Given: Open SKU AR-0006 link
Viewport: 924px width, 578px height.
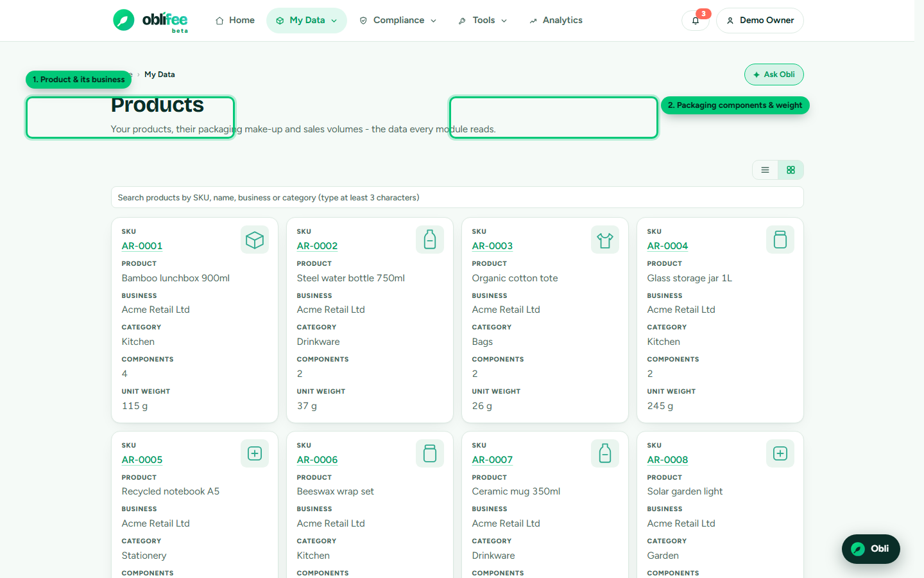Looking at the screenshot, I should pos(317,460).
